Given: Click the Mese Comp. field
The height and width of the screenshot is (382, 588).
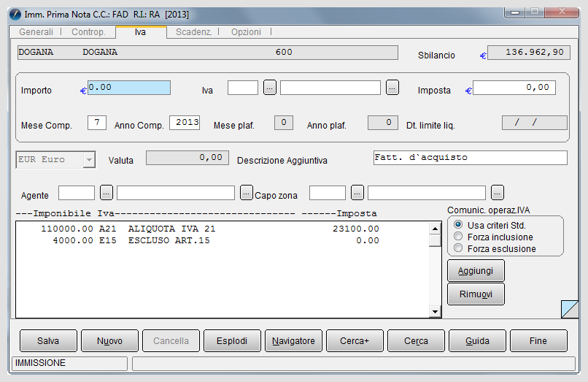Looking at the screenshot, I should click(97, 123).
